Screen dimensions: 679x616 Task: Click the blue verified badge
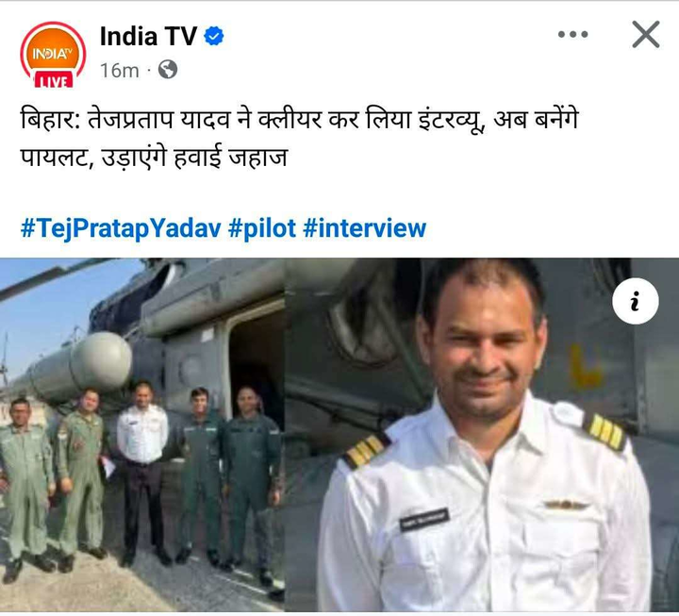(x=213, y=36)
